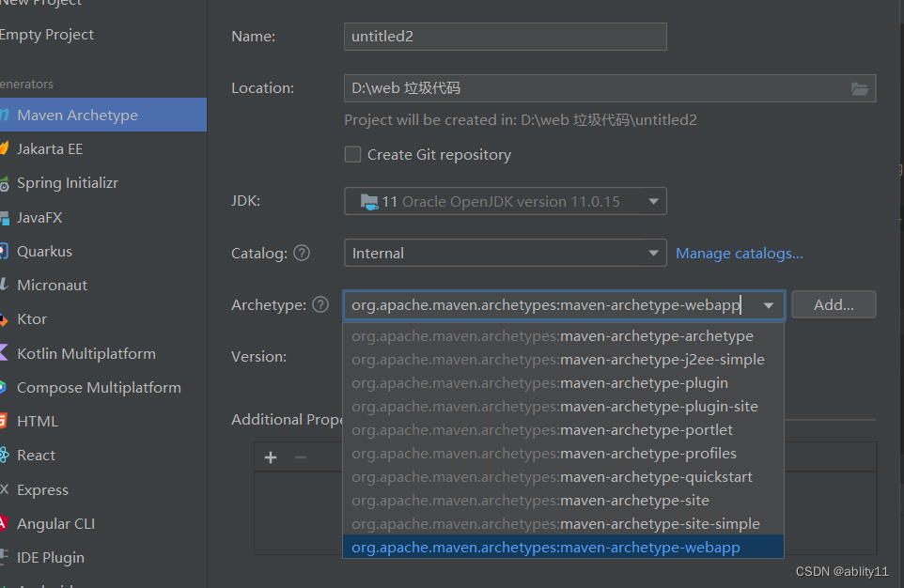Select Quarkus generator

tap(103, 252)
